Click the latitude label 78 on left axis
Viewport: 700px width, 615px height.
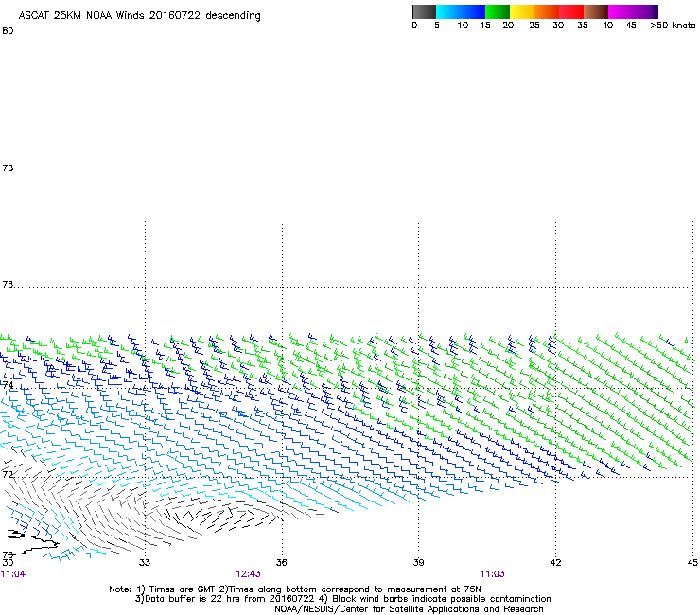click(8, 167)
